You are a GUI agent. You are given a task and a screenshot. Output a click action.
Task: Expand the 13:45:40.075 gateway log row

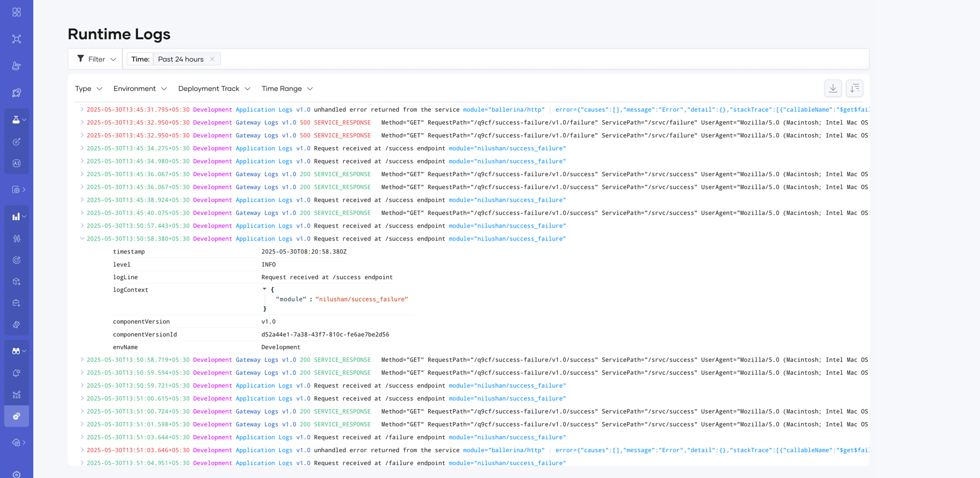82,213
